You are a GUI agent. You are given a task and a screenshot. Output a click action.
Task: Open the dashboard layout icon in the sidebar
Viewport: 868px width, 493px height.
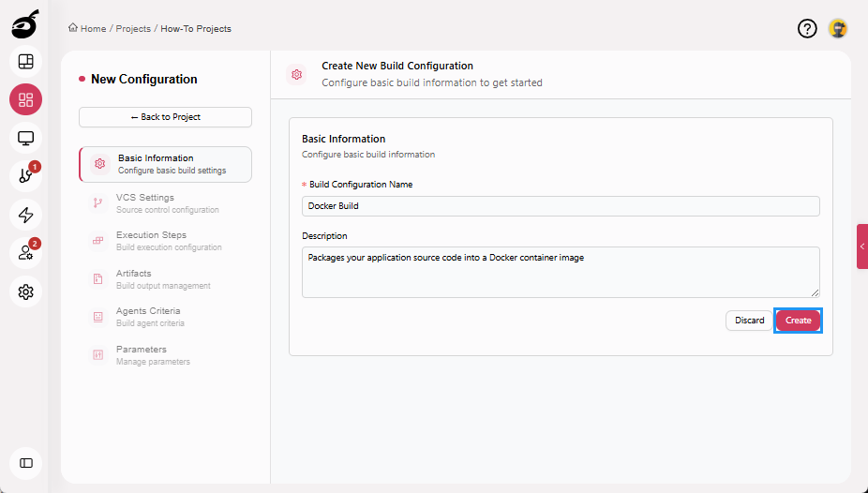point(25,62)
